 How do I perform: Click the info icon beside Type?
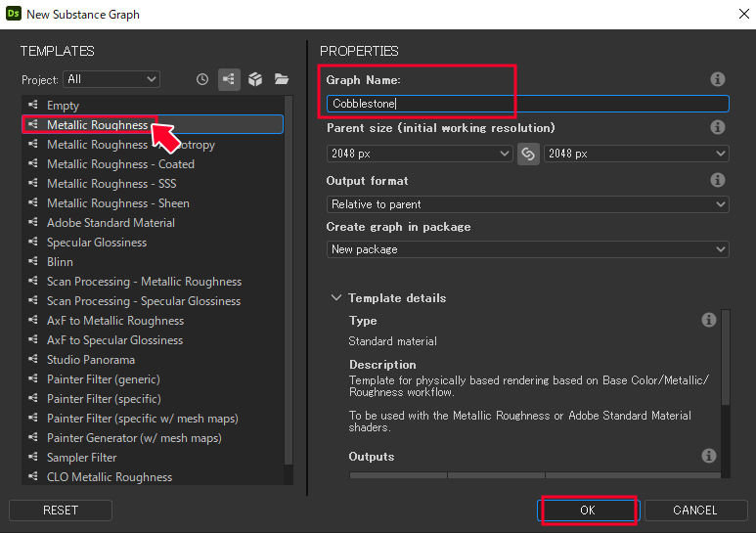(x=708, y=320)
